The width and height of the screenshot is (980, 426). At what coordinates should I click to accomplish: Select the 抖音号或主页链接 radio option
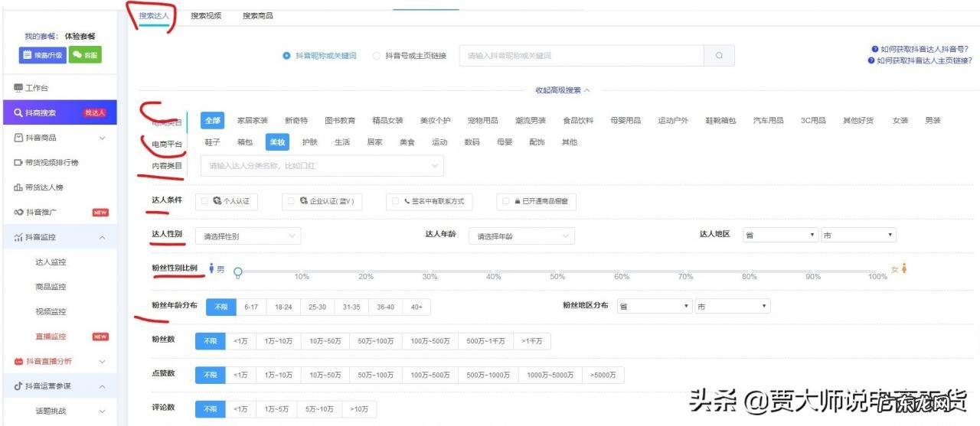point(376,56)
